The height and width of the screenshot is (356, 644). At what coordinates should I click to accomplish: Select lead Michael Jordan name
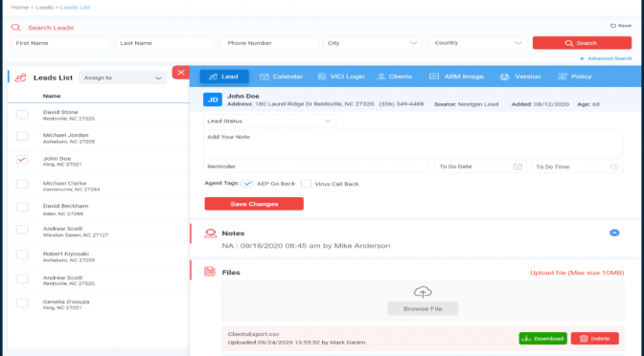pyautogui.click(x=66, y=135)
